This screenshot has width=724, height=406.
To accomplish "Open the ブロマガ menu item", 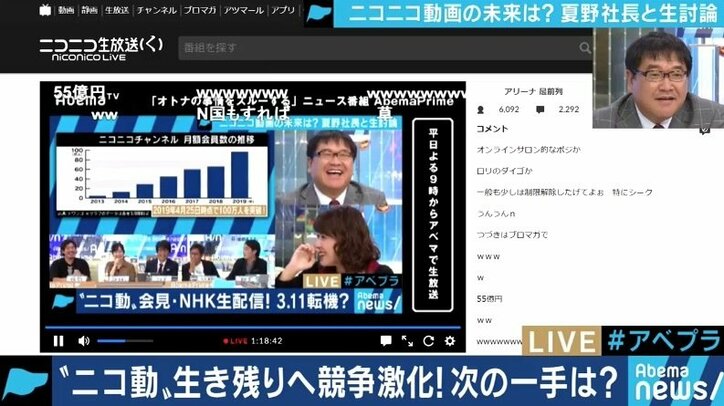I will coord(199,10).
